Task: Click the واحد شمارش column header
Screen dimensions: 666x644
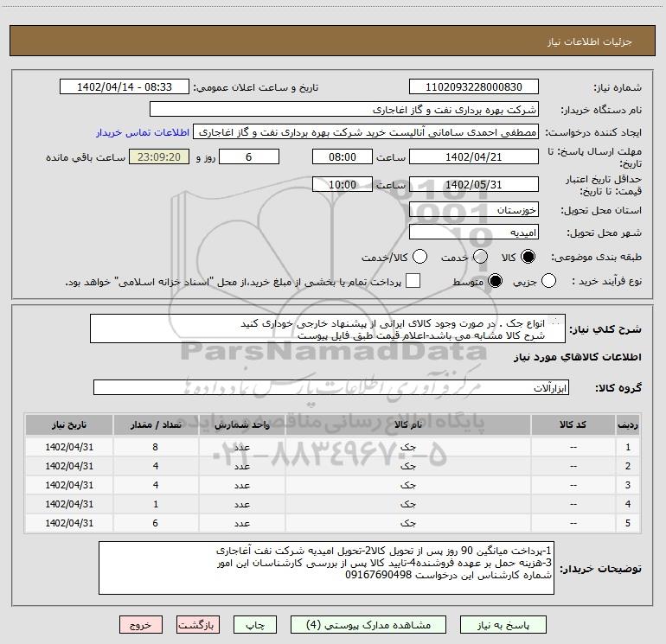Action: (x=242, y=424)
